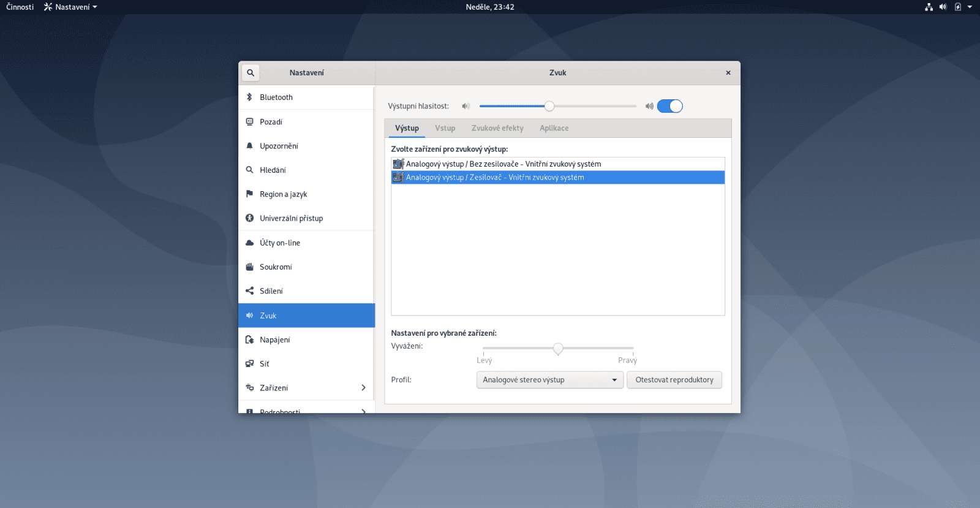Toggle the output sound on/off switch
Screen dimensions: 980x508
(x=669, y=106)
